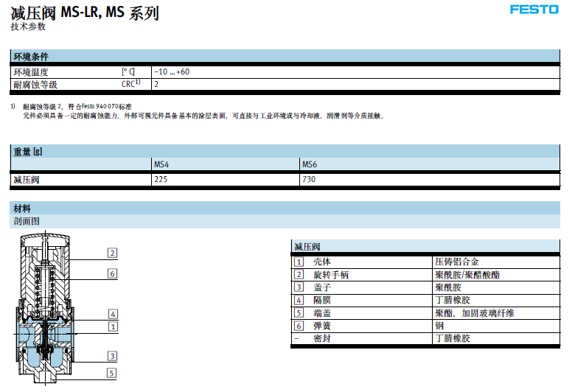
Task: Click callout number 3 beside the drawing
Action: tap(112, 356)
